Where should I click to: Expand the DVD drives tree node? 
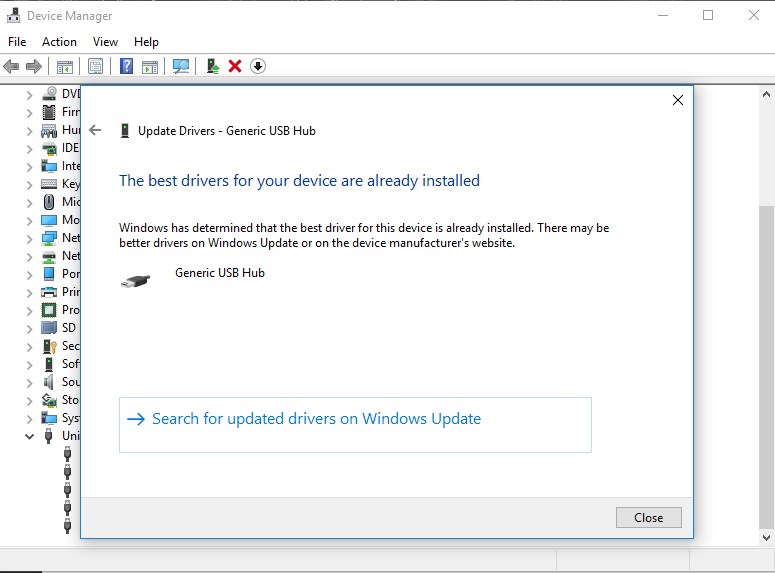point(30,95)
